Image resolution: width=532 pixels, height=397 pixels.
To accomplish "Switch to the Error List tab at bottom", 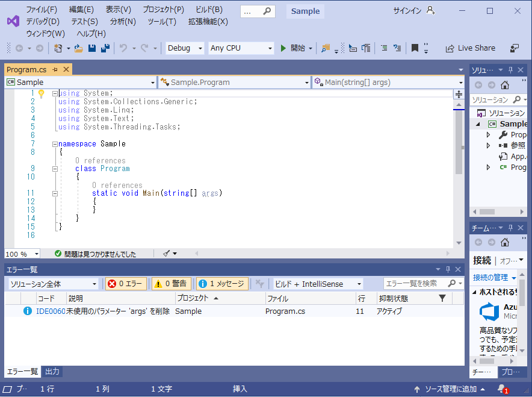I will pyautogui.click(x=22, y=372).
